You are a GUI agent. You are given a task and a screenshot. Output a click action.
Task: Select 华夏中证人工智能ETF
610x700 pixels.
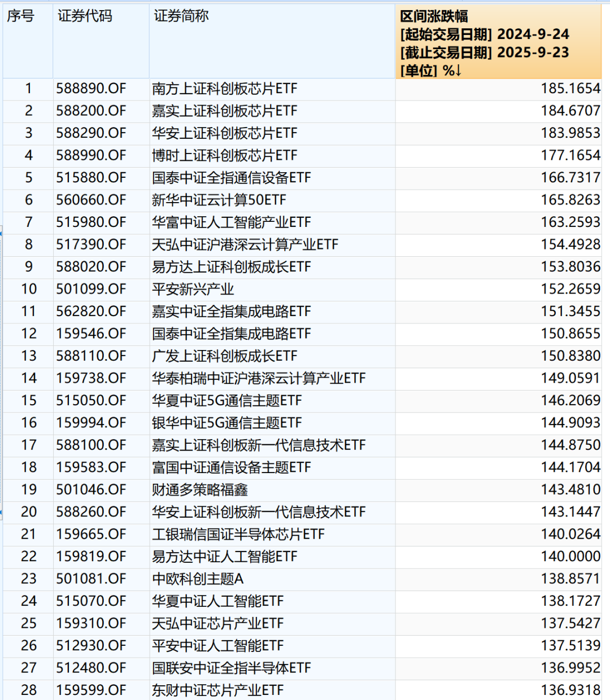pyautogui.click(x=217, y=601)
